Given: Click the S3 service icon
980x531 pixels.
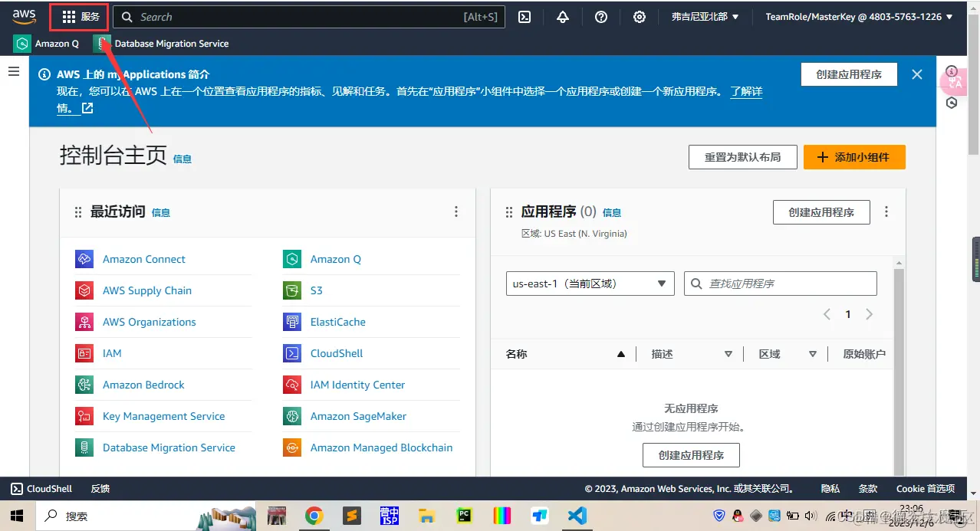Looking at the screenshot, I should [292, 290].
